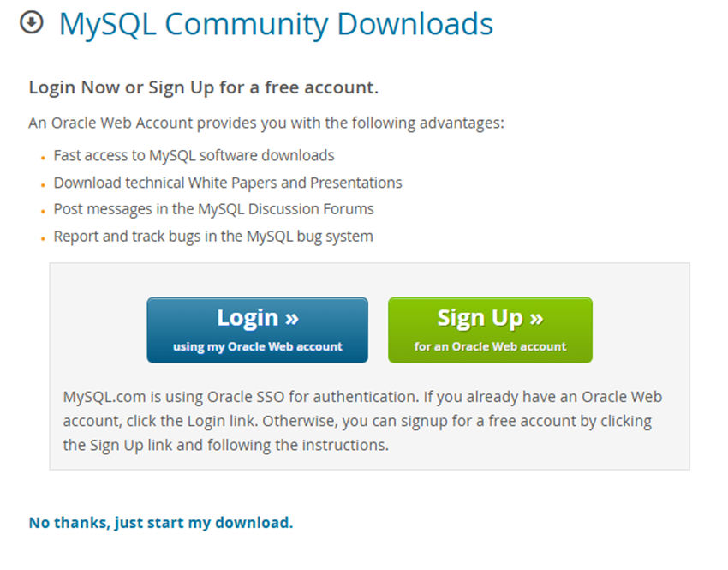Click Download technical White Papers and Presentations
728x570 pixels.
[x=227, y=183]
